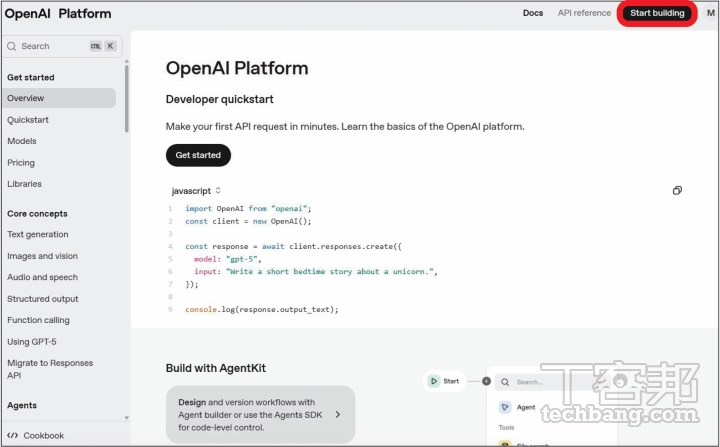Viewport: 720px width, 447px height.
Task: Click the Get started sidebar heading
Action: [x=31, y=77]
